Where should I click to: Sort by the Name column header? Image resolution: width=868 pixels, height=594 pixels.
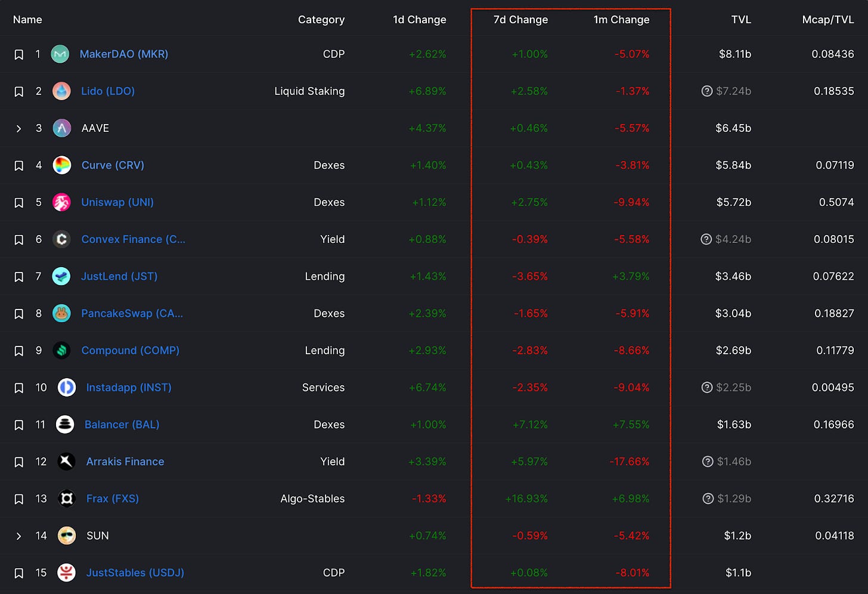[x=27, y=20]
